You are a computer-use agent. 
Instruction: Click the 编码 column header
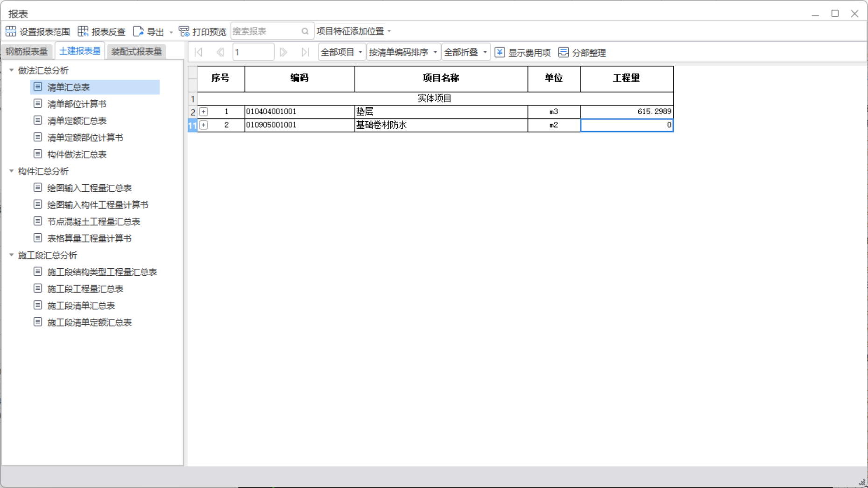coord(299,78)
